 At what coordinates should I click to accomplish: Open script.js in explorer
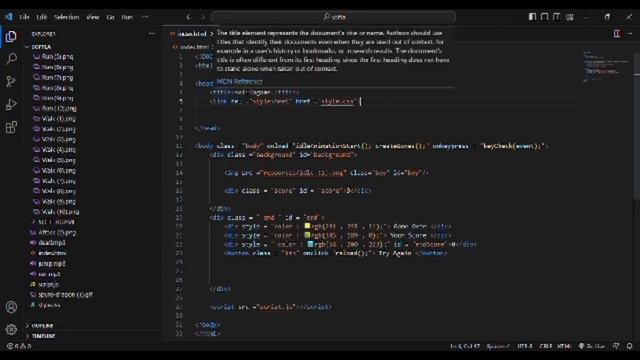pos(48,284)
